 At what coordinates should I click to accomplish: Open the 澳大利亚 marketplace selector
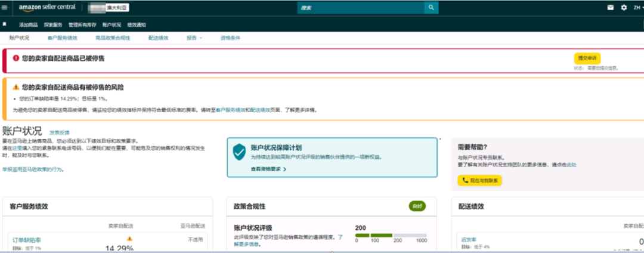pos(117,7)
